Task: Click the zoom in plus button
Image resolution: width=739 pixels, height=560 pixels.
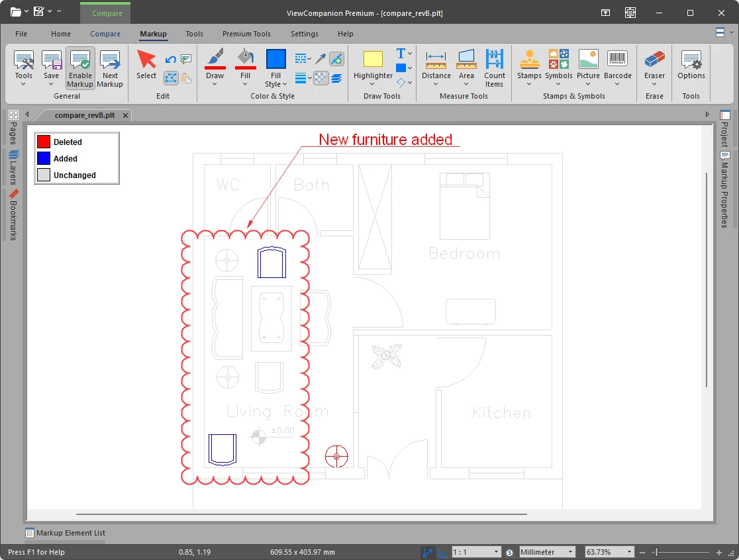Action: tap(718, 553)
